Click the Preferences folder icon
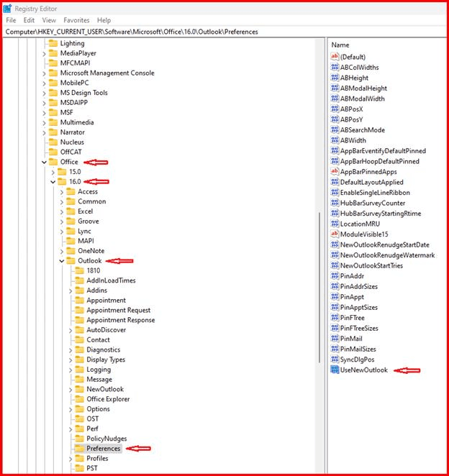This screenshot has height=476, width=449. click(80, 449)
